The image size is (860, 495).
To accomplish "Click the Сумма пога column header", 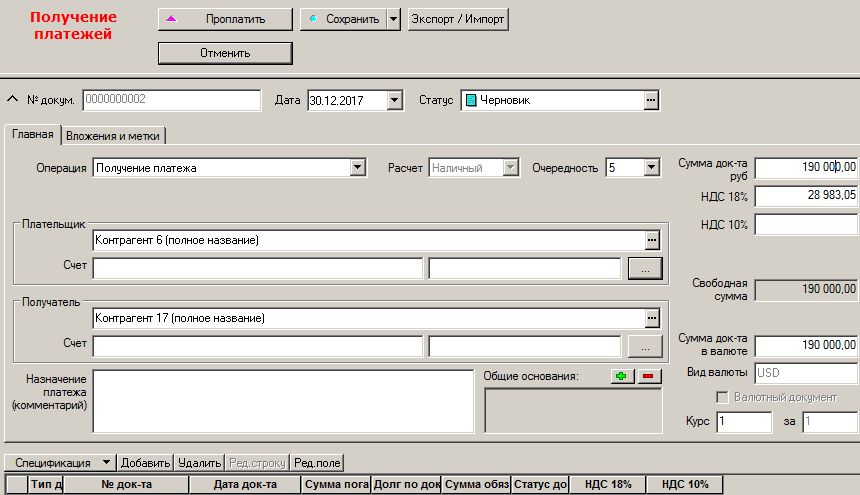I will 336,485.
